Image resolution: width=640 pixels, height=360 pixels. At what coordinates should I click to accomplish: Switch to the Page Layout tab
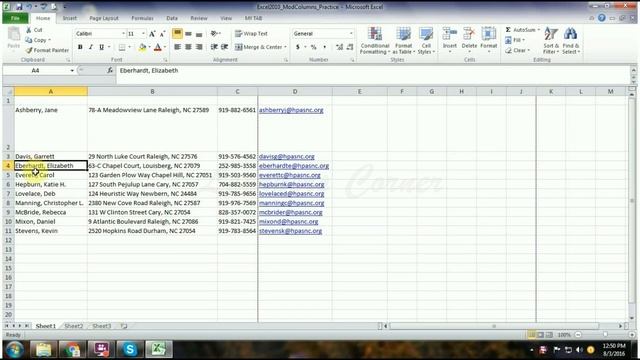pyautogui.click(x=104, y=18)
